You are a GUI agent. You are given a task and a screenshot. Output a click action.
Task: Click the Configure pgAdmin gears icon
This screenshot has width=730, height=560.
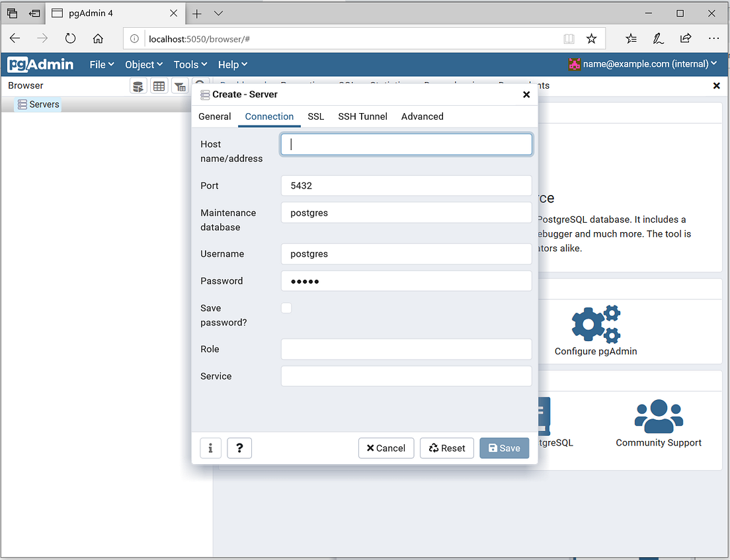(x=596, y=324)
